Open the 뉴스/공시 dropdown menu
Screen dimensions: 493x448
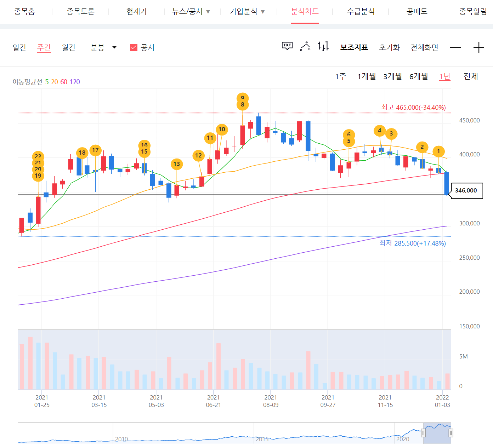pyautogui.click(x=191, y=12)
